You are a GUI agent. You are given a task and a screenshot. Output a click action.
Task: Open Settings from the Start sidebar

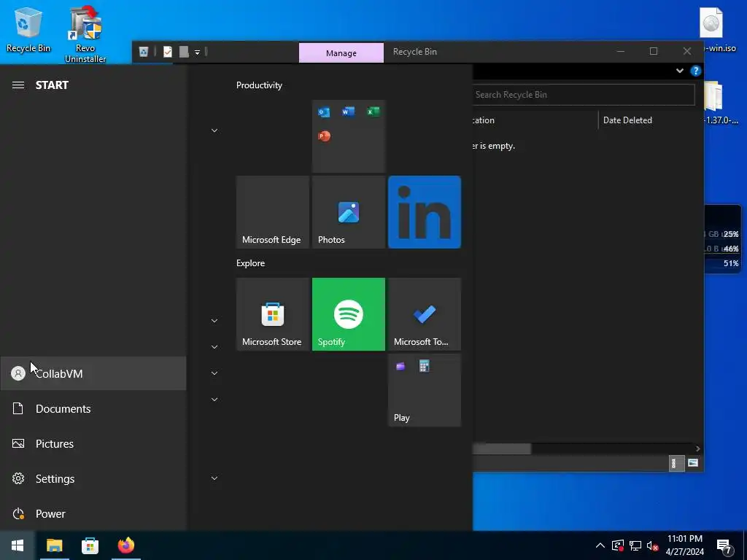coord(93,478)
